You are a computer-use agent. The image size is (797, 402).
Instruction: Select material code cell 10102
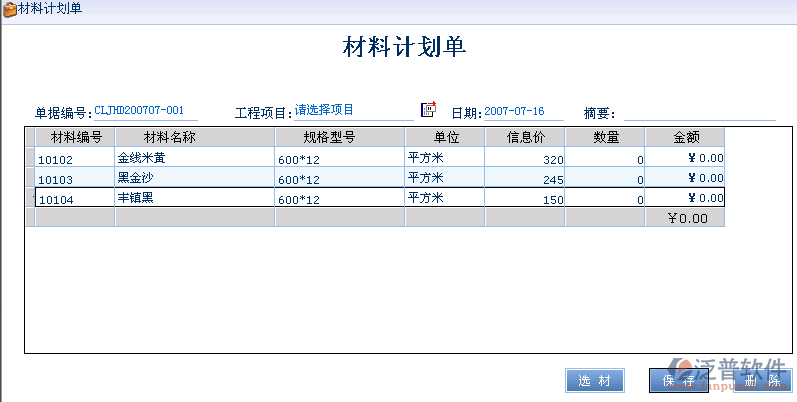pyautogui.click(x=75, y=158)
